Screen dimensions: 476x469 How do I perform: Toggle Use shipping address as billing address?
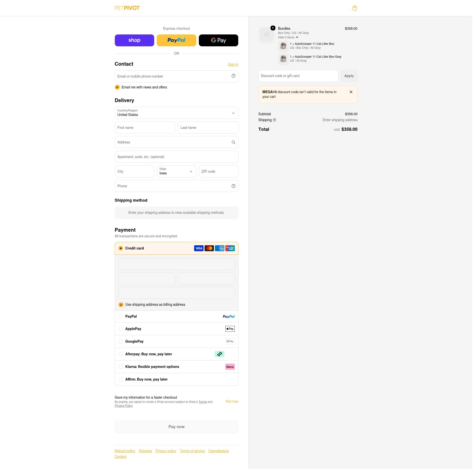[x=121, y=305]
